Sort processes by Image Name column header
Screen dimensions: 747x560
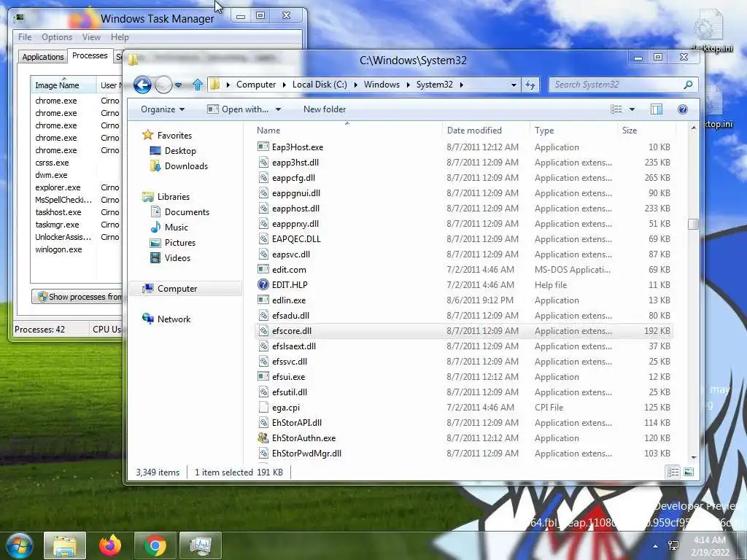63,85
